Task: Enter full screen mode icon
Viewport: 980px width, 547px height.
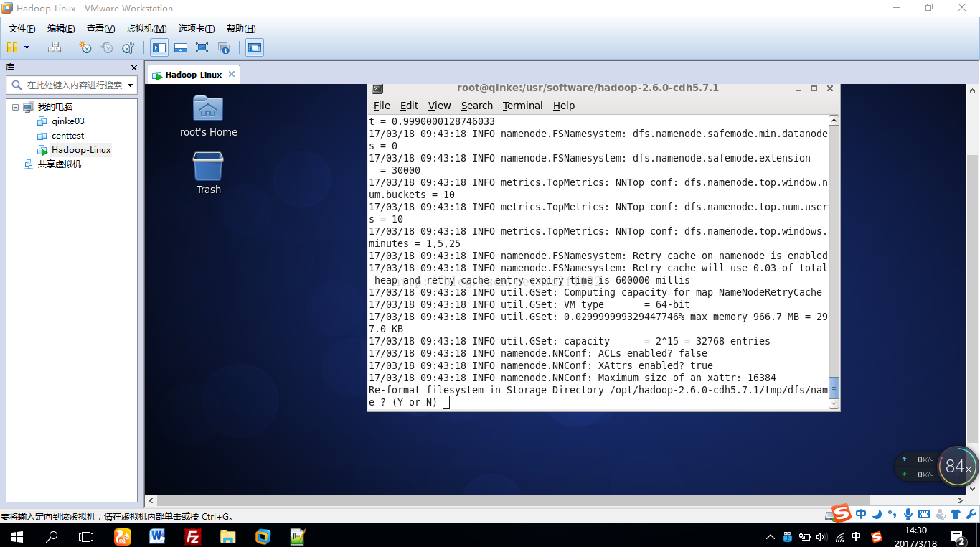Action: 202,47
